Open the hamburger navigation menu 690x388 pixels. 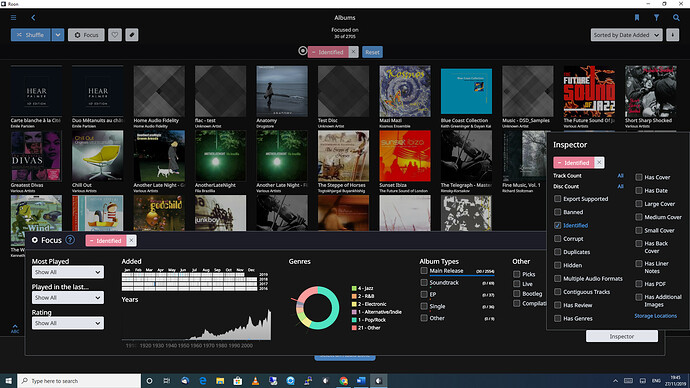click(x=14, y=18)
